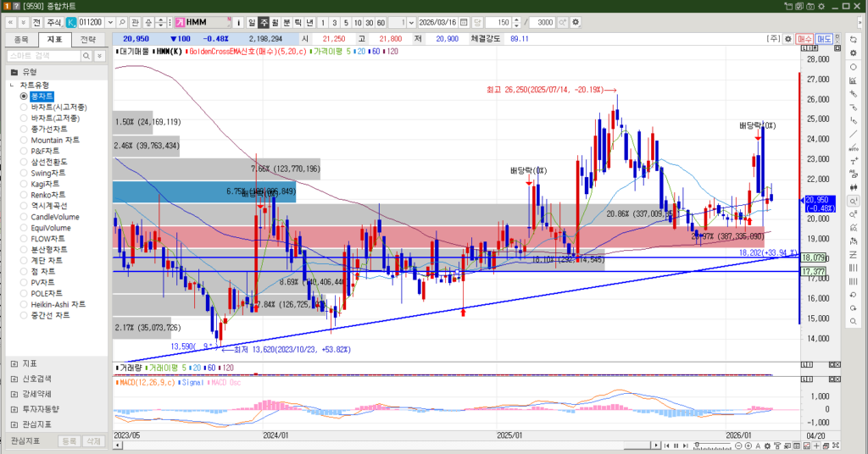The image size is (868, 454).
Task: Click the info 'i' icon next to HMM
Action: point(238,21)
